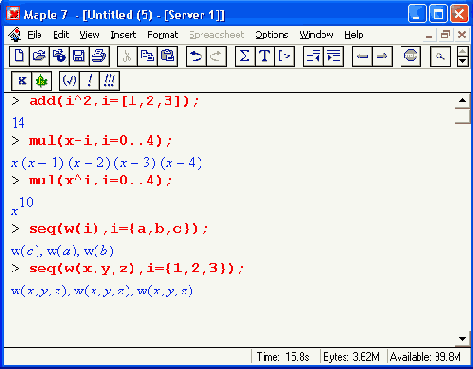Print the worksheet using the printer icon
This screenshot has height=369, width=473.
99,56
